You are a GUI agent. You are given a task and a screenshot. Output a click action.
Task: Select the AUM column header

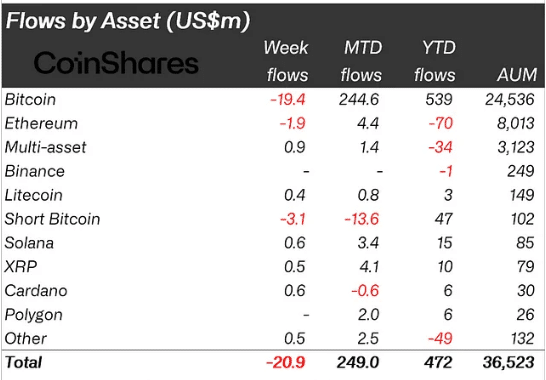click(x=517, y=75)
